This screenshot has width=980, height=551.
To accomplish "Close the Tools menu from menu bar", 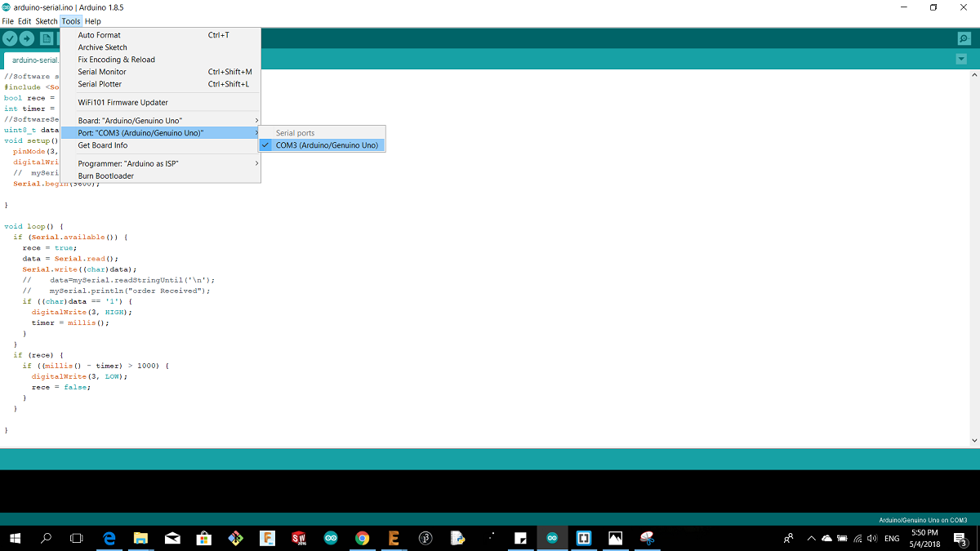I will [71, 21].
